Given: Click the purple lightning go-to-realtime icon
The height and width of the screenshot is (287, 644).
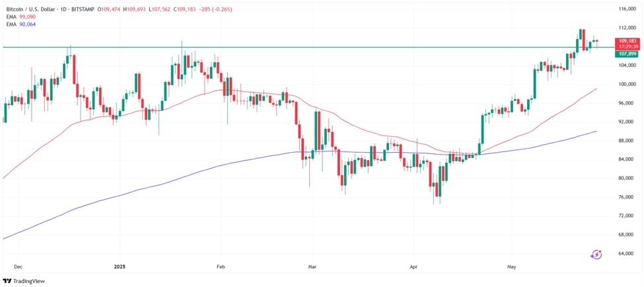Looking at the screenshot, I should (596, 255).
